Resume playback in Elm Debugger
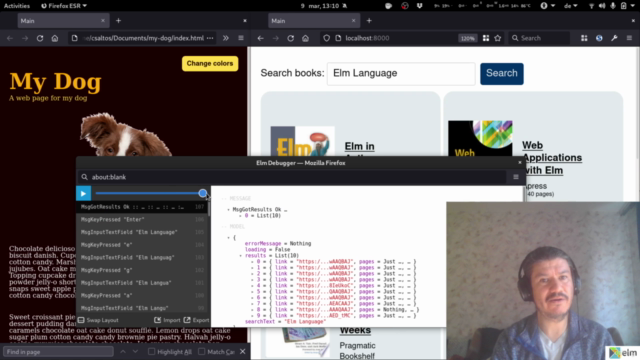640x360 pixels. click(x=83, y=193)
